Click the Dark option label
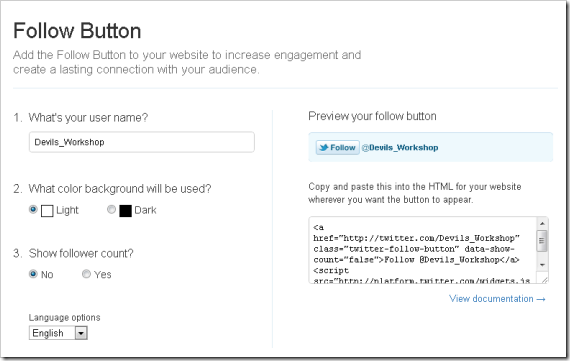This screenshot has width=570, height=361. tap(145, 210)
